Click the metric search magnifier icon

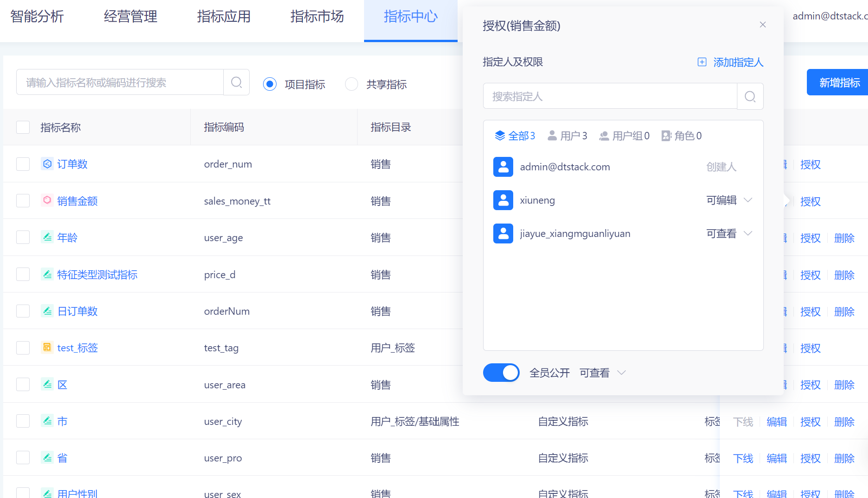[236, 82]
